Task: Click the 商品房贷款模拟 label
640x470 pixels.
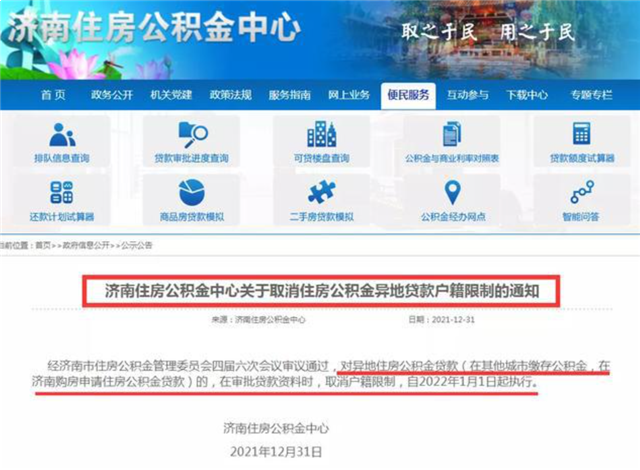Action: click(x=192, y=217)
